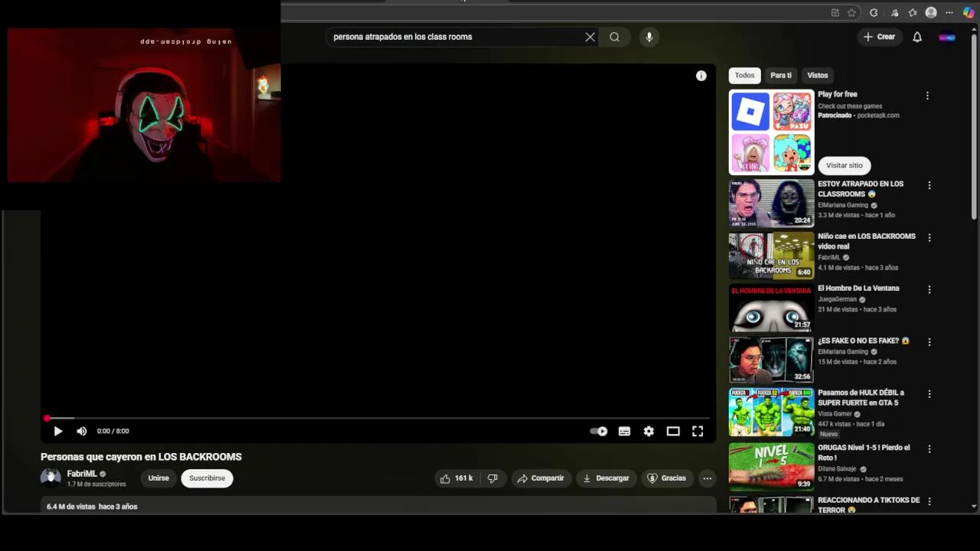The image size is (980, 551).
Task: Open video info card icon
Action: click(x=701, y=76)
